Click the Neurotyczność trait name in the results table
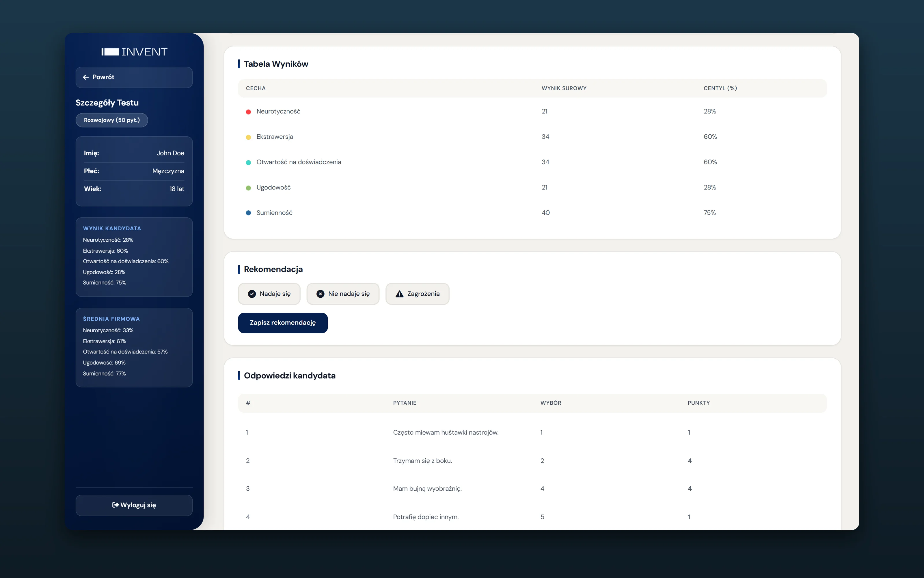Image resolution: width=924 pixels, height=578 pixels. [x=278, y=111]
